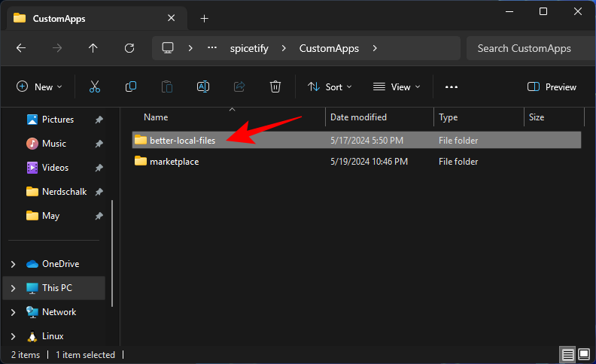Switch to large thumbnails view icon
This screenshot has width=596, height=364.
coord(584,354)
